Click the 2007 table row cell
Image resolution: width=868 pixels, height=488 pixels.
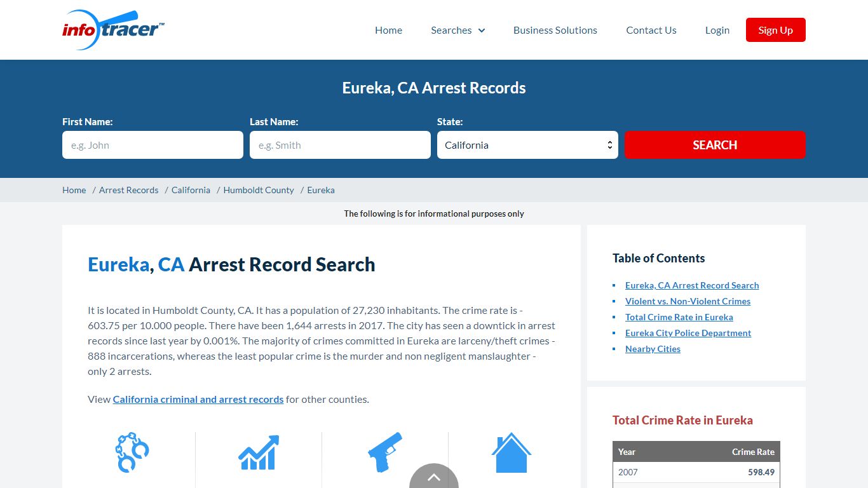pos(628,472)
